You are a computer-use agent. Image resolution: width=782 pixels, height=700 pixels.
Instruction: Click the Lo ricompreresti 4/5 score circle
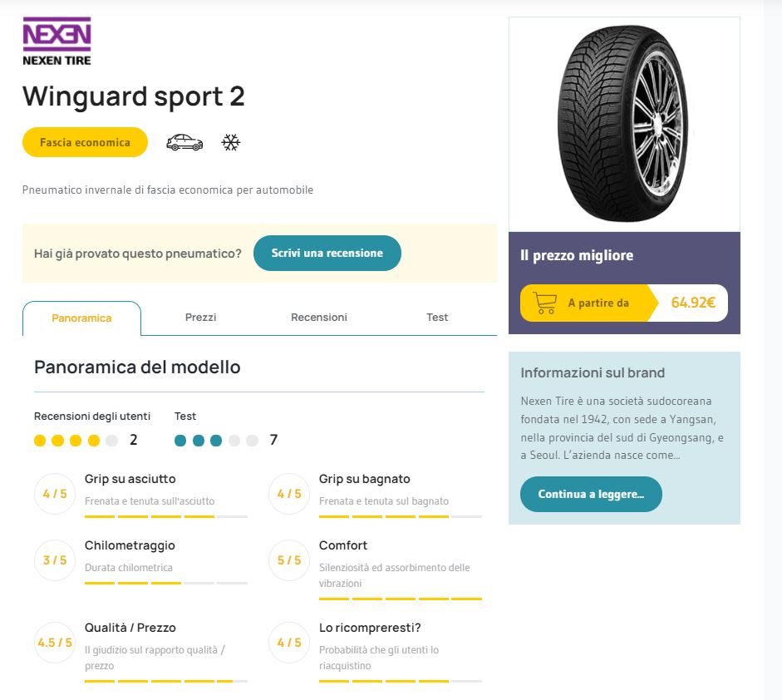click(289, 643)
